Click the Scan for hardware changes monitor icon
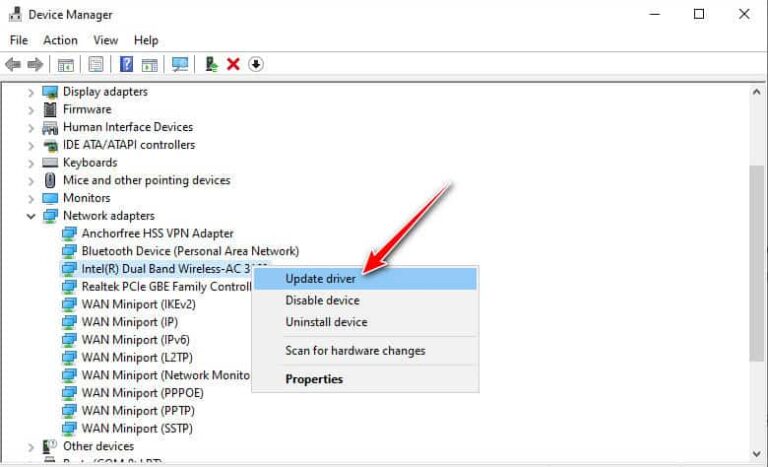This screenshot has height=467, width=768. (180, 64)
